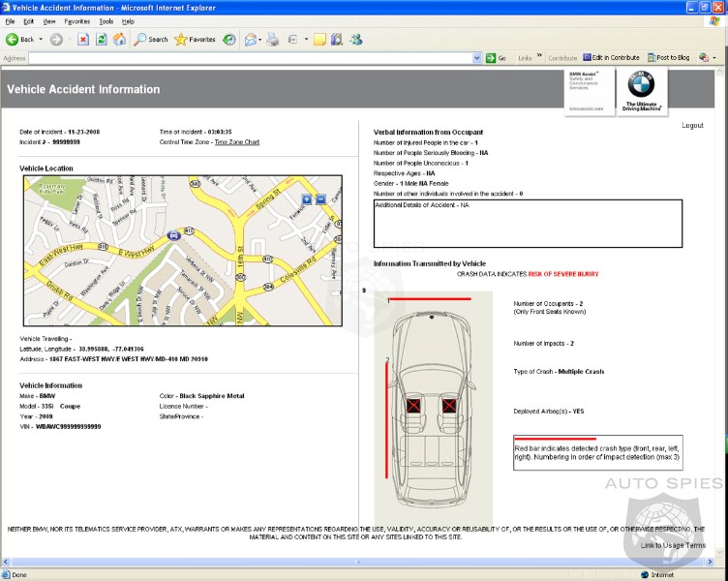Expand the Links toolbar chevron

538,58
